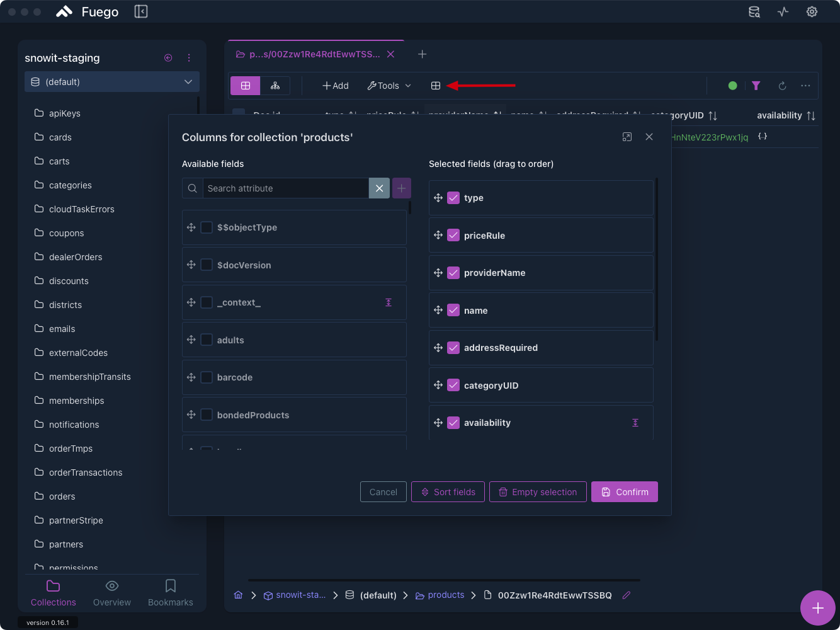Focus the Search attribute input field
Viewport: 840px width, 630px height.
[286, 188]
